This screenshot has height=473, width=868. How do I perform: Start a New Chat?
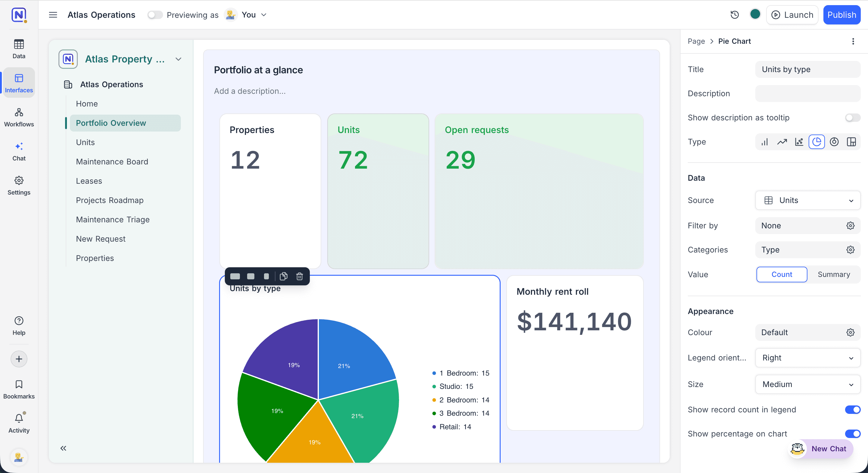(x=821, y=449)
